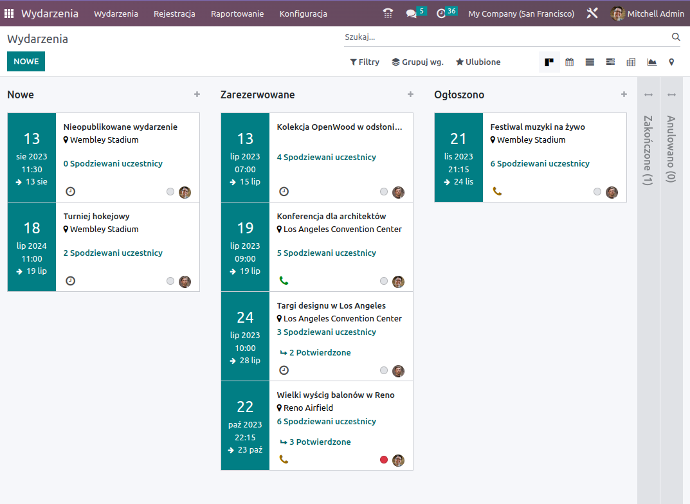Image resolution: width=690 pixels, height=504 pixels.
Task: Click the Wydarzenia app title in the navbar
Action: point(50,14)
